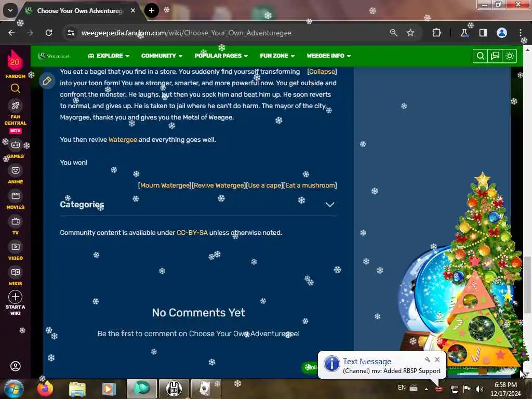The width and height of the screenshot is (532, 399).
Task: Open File Explorer from the taskbar
Action: [x=77, y=389]
